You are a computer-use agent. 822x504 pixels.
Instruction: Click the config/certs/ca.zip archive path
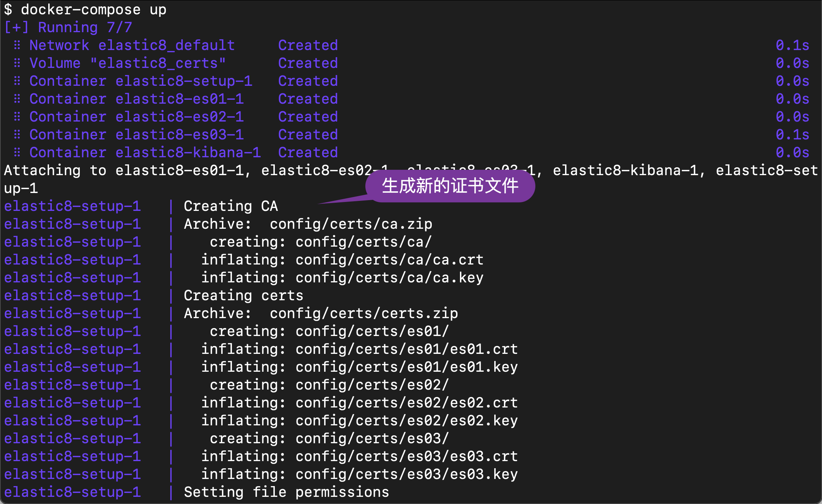351,224
